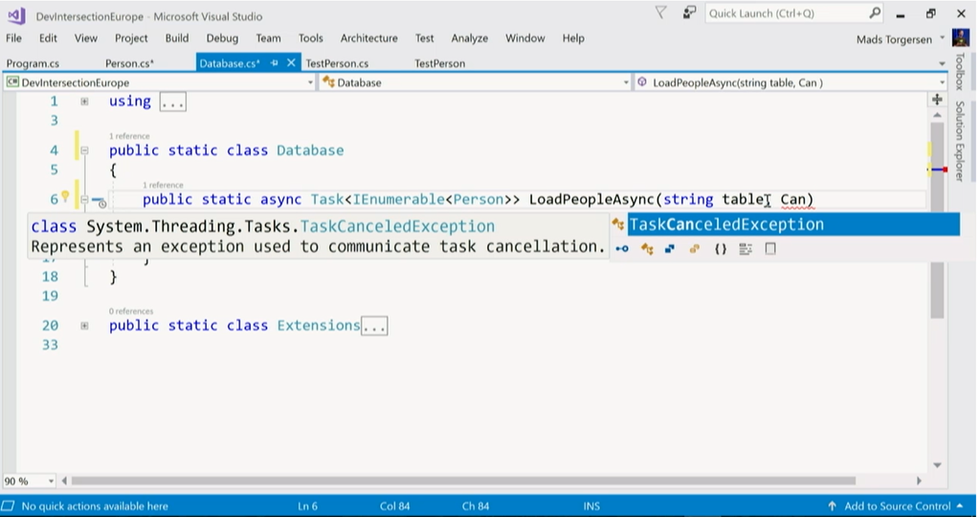Toggle the IntelliSense delegates filter
This screenshot has height=517, width=980.
(x=695, y=249)
